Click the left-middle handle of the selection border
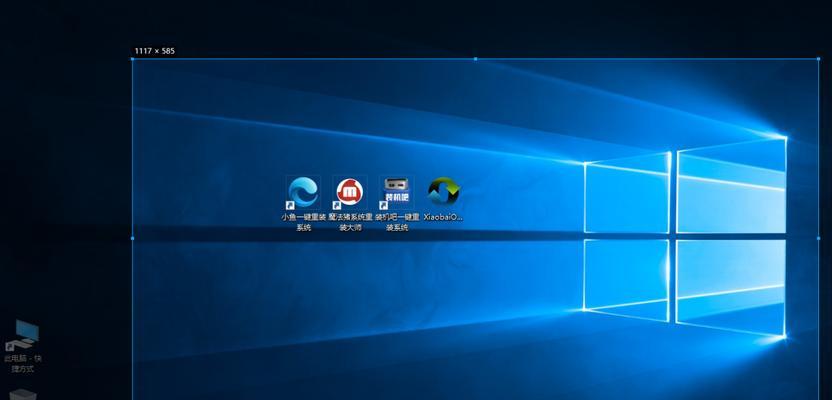 [x=132, y=238]
